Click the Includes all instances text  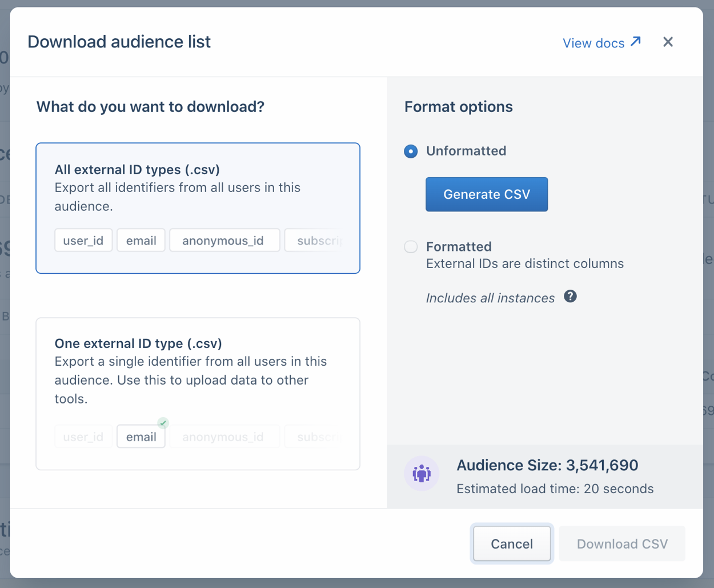[x=490, y=298]
